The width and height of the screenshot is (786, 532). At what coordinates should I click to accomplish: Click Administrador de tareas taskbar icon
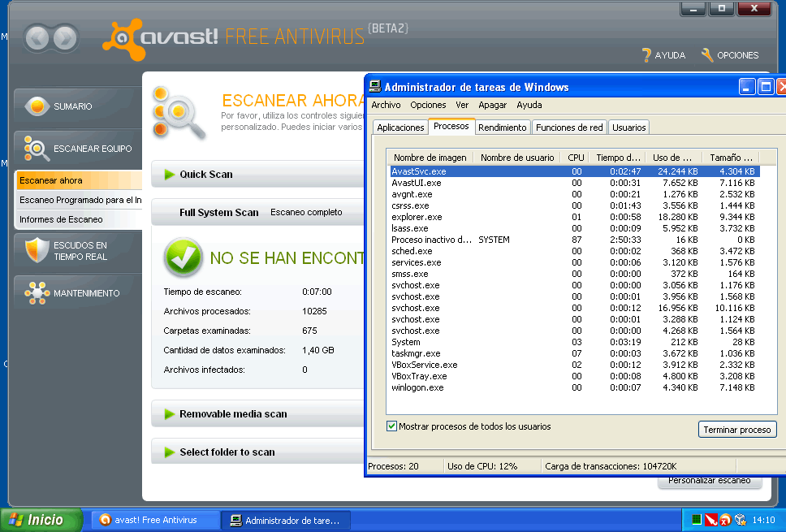click(235, 521)
